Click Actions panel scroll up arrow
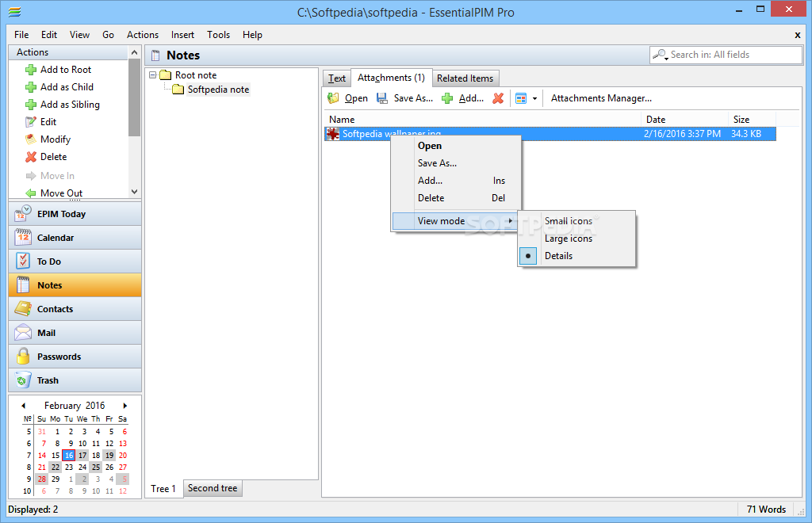Viewport: 812px width, 523px height. pyautogui.click(x=135, y=52)
